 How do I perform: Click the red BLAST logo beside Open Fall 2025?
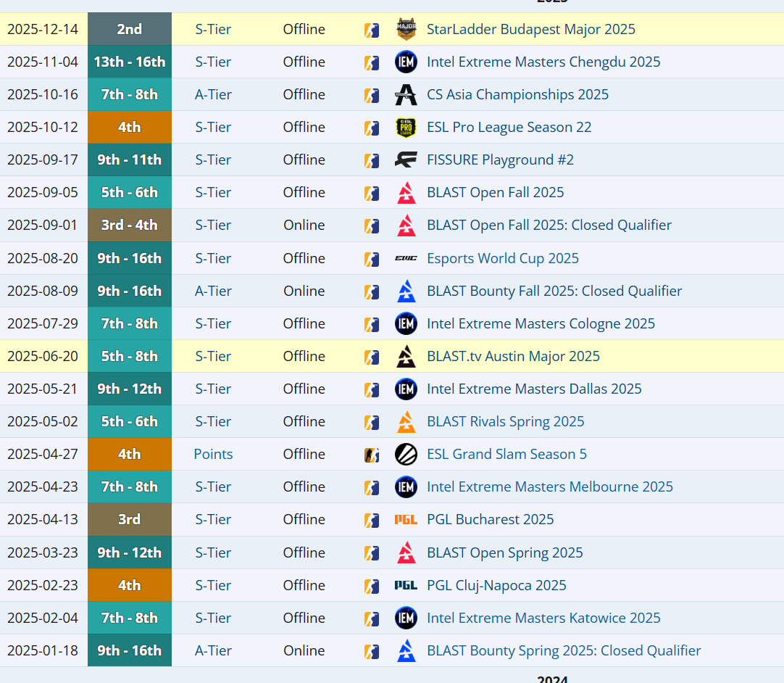(406, 193)
